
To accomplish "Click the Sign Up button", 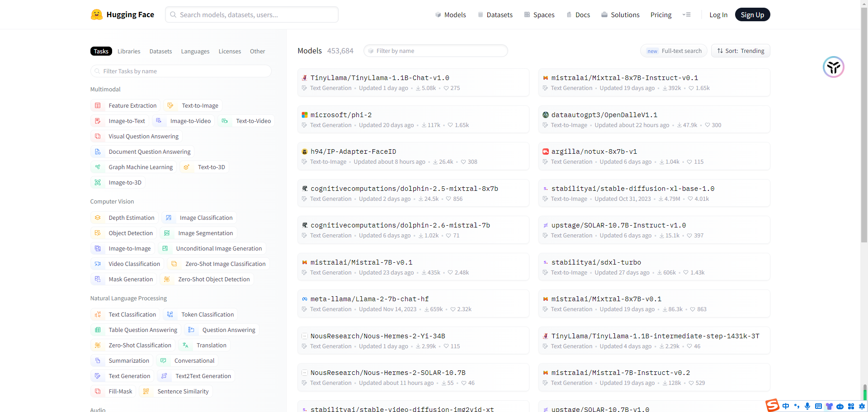I will pos(752,14).
